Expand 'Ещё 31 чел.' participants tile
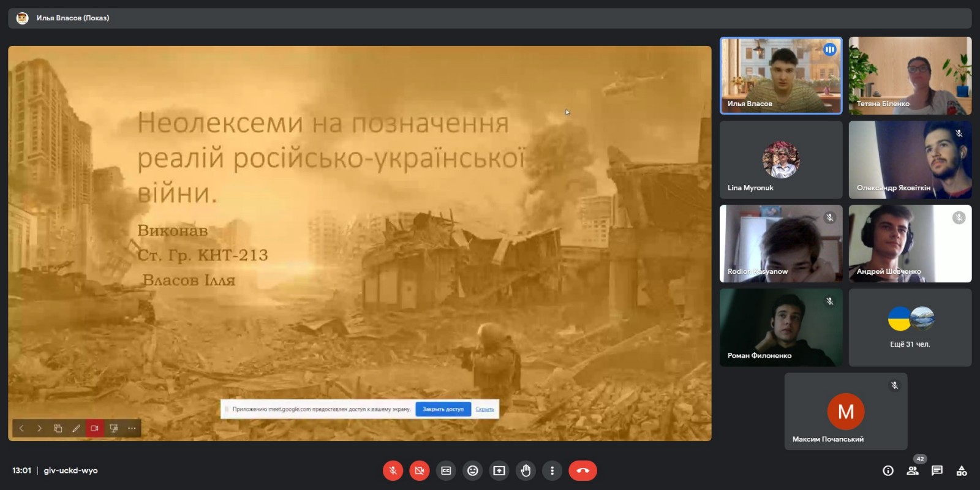The image size is (980, 490). (x=910, y=328)
